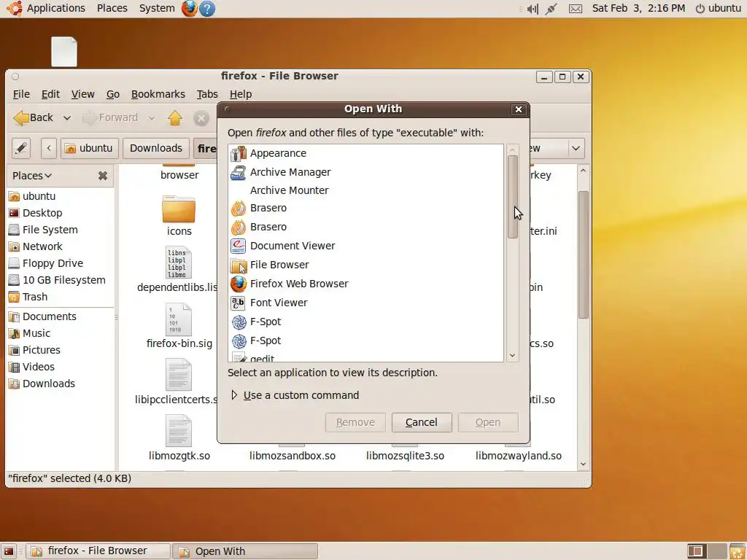Image resolution: width=747 pixels, height=560 pixels.
Task: Open the Go menu in File Browser
Action: coord(113,94)
